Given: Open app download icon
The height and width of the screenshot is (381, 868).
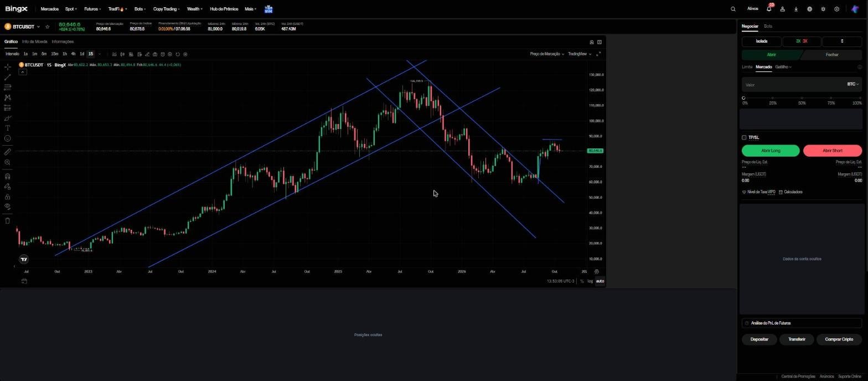Looking at the screenshot, I should 795,9.
